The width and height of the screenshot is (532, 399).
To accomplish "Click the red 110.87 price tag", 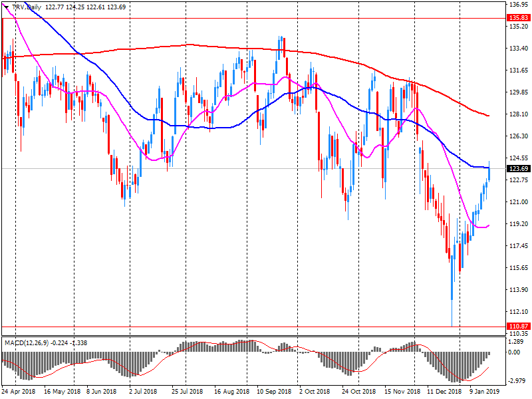I will pos(519,327).
